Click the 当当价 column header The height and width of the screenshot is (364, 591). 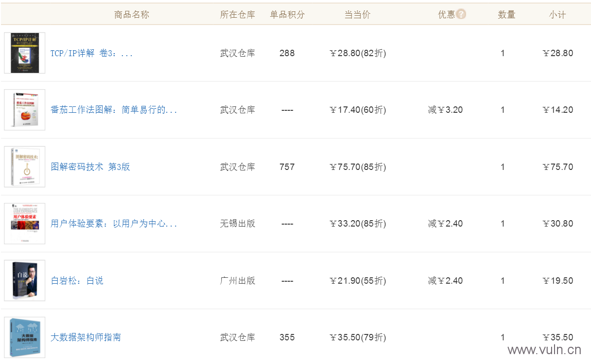click(357, 15)
